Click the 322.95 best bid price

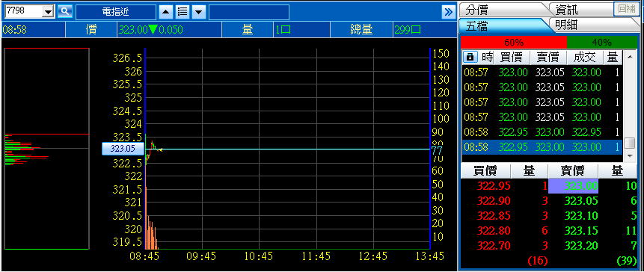pyautogui.click(x=494, y=186)
